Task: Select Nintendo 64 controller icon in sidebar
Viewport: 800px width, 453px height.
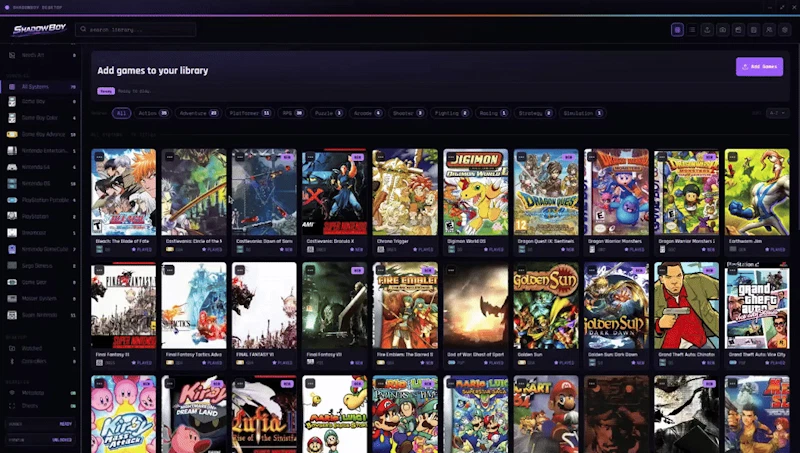Action: [x=12, y=167]
